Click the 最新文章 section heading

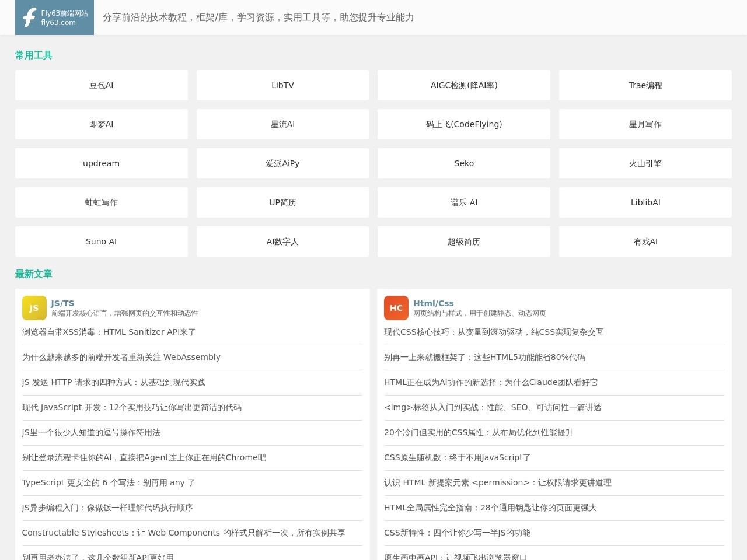pos(34,274)
